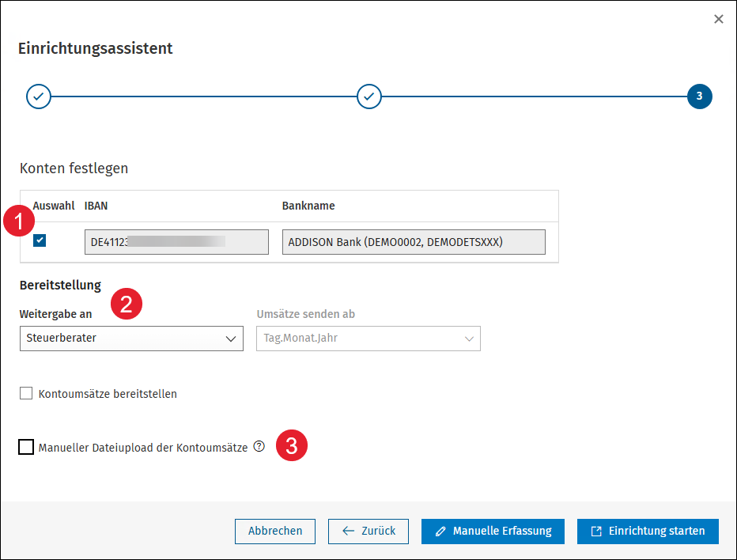This screenshot has width=737, height=560.
Task: Go to the second completed wizard step circle
Action: coord(369,96)
